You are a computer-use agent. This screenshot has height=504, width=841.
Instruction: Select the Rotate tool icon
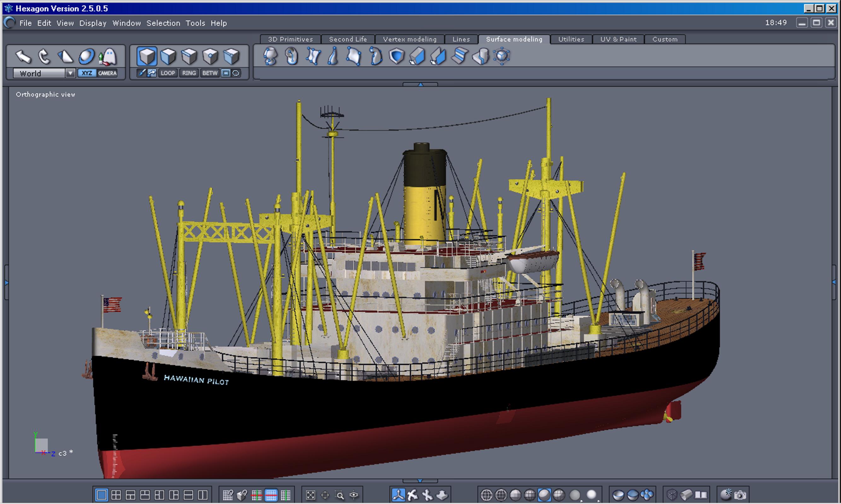[x=44, y=56]
